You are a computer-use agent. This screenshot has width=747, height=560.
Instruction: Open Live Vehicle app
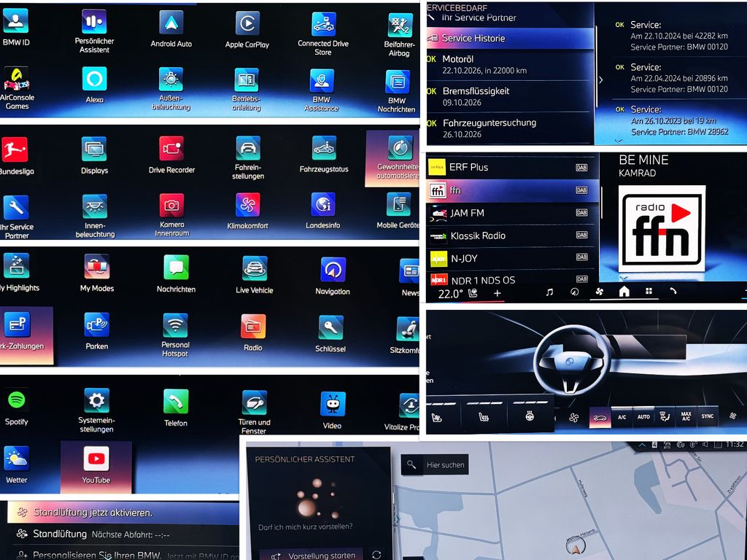click(x=254, y=275)
